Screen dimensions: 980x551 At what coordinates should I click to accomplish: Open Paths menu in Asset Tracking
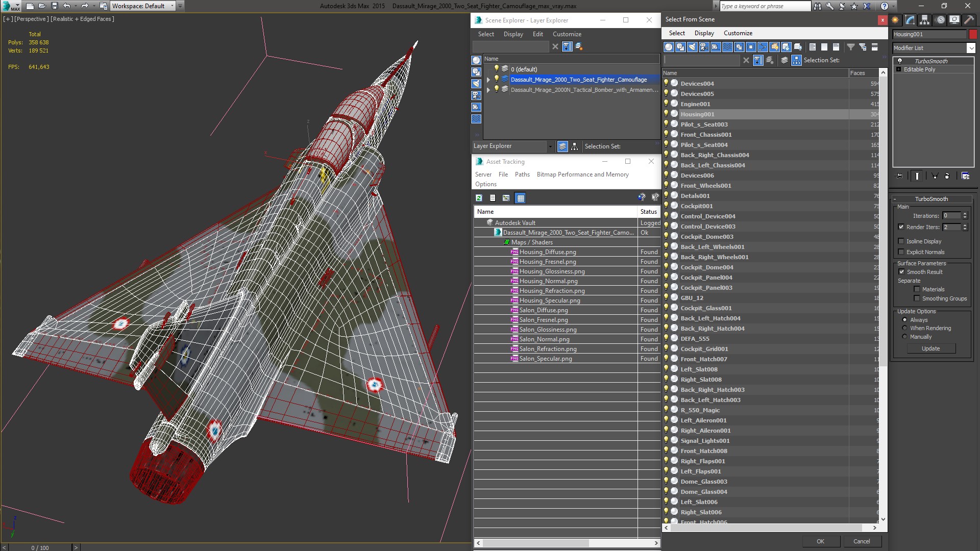(522, 174)
